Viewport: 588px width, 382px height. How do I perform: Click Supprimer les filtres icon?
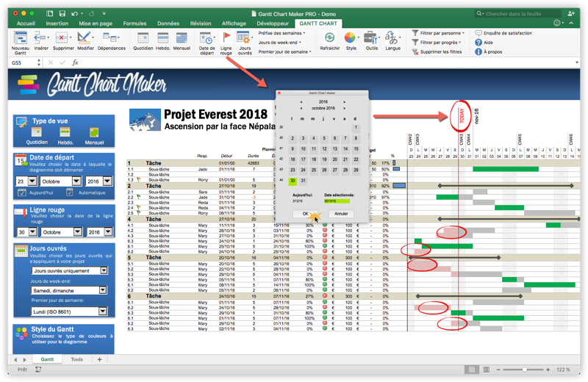(415, 51)
